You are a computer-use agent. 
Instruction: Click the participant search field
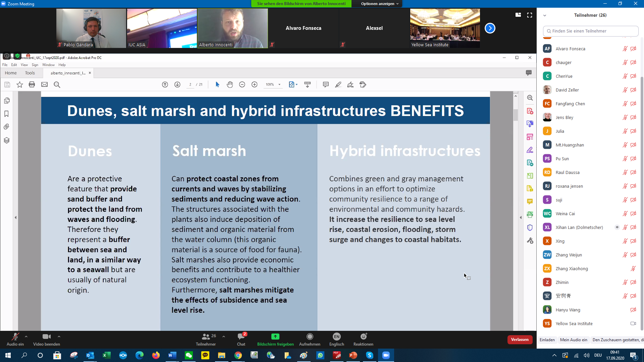click(590, 31)
